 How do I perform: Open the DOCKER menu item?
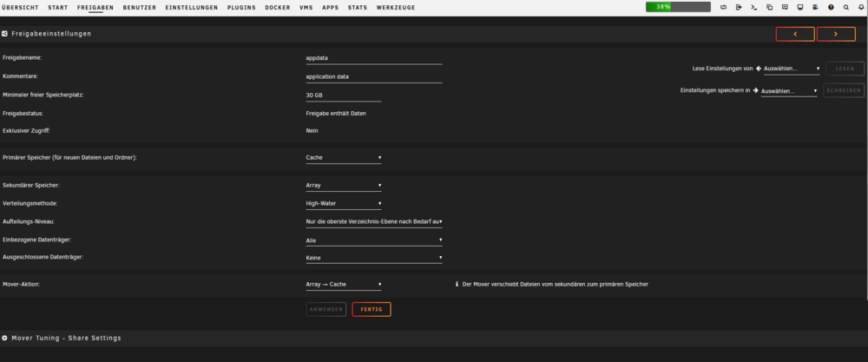coord(278,8)
